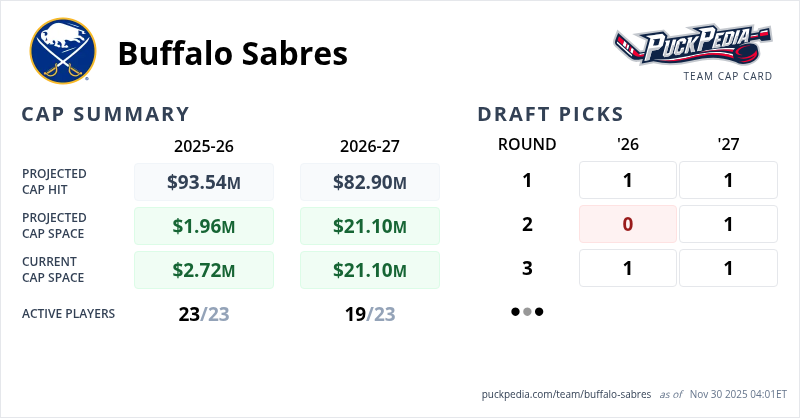Click the $2.72M current cap space
800x418 pixels.
[x=204, y=270]
